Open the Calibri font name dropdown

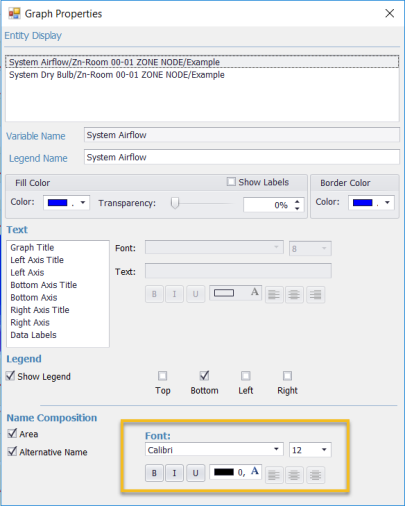276,449
